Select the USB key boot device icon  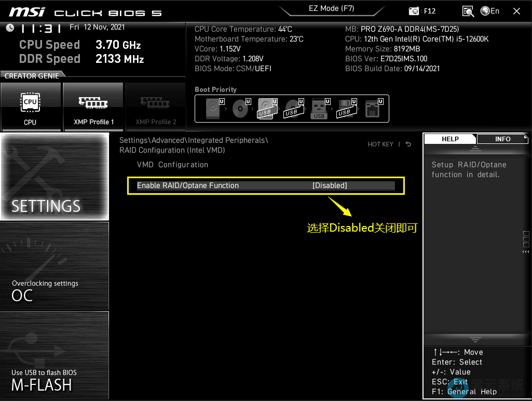[x=319, y=109]
